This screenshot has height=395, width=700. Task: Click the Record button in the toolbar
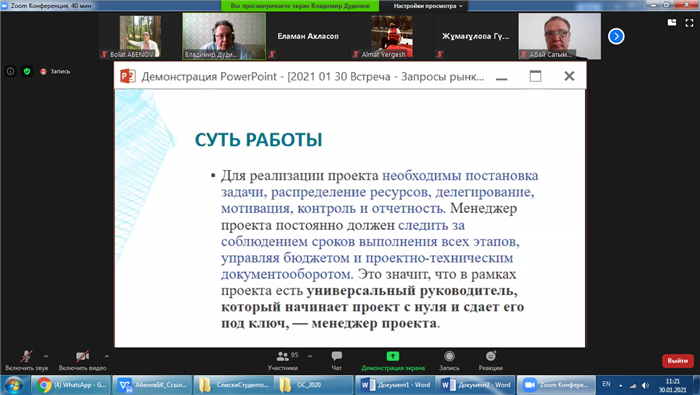(x=449, y=361)
